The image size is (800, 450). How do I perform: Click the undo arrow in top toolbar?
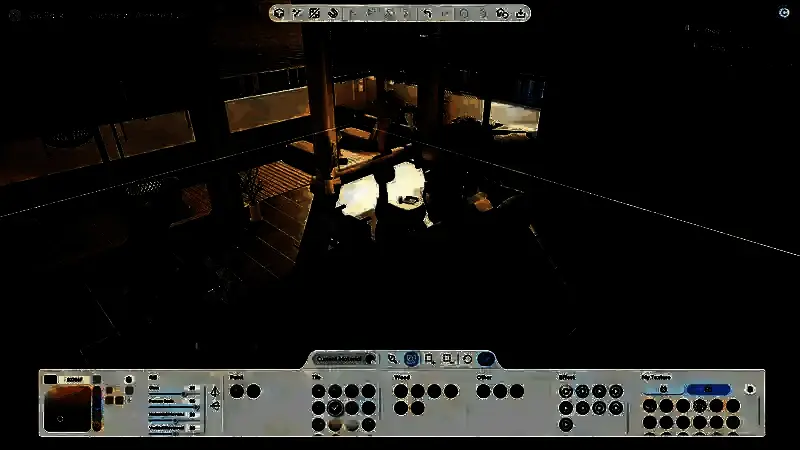tap(428, 13)
